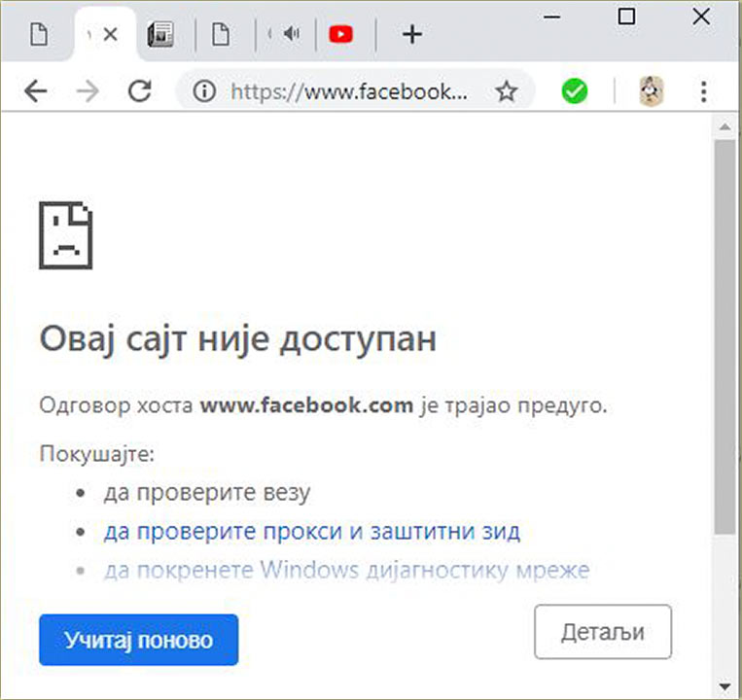Click the vertical scrollbar down arrow

(x=724, y=683)
